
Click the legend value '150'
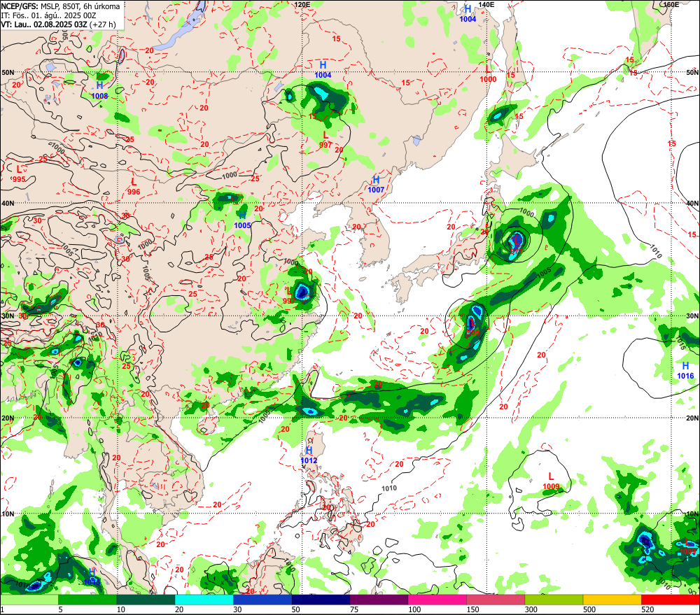(472, 609)
